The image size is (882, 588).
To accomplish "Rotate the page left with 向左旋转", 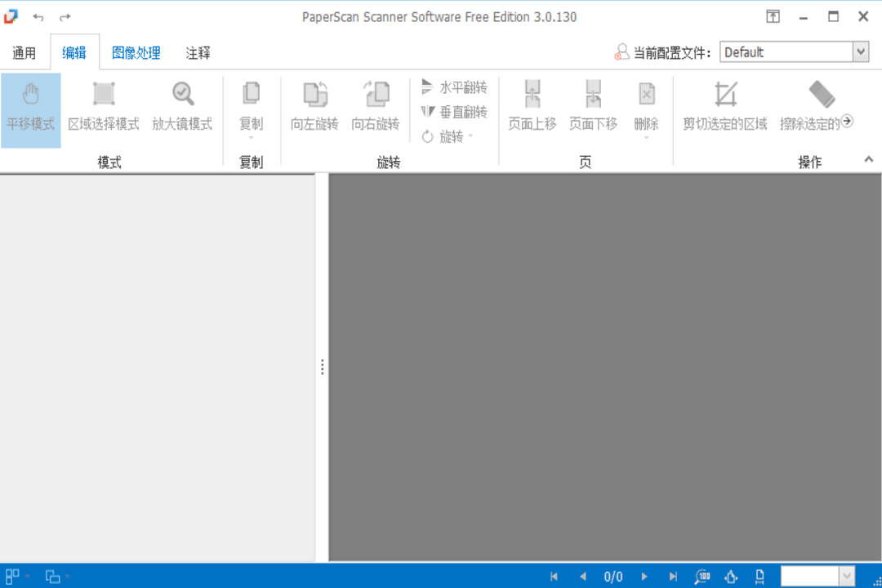I will point(313,106).
